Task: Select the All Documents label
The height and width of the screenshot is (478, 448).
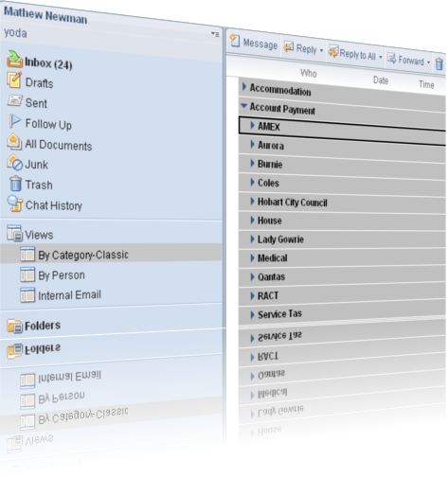Action: coord(59,145)
